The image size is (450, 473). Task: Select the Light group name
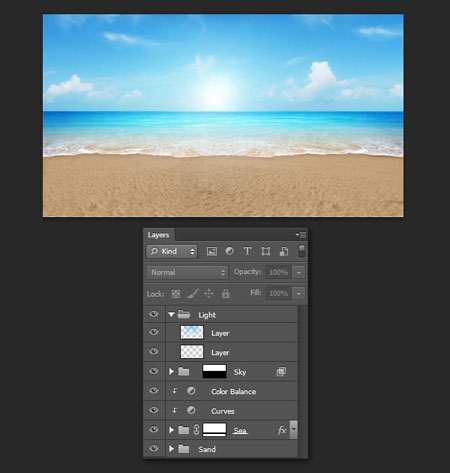coord(207,315)
